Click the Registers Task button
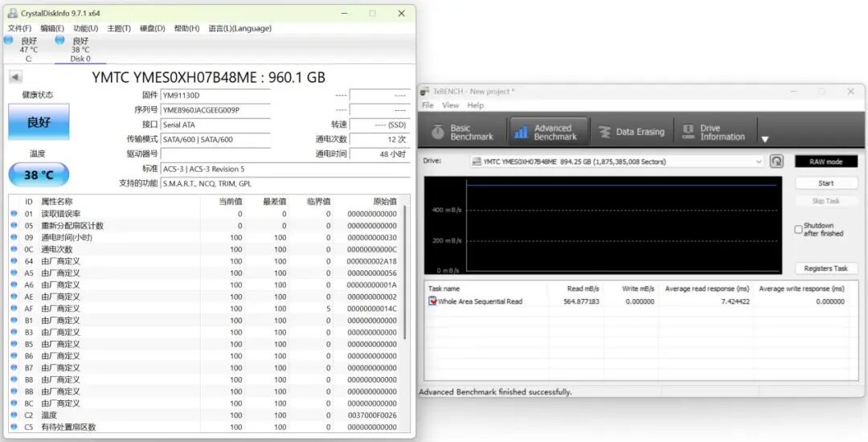 [826, 268]
